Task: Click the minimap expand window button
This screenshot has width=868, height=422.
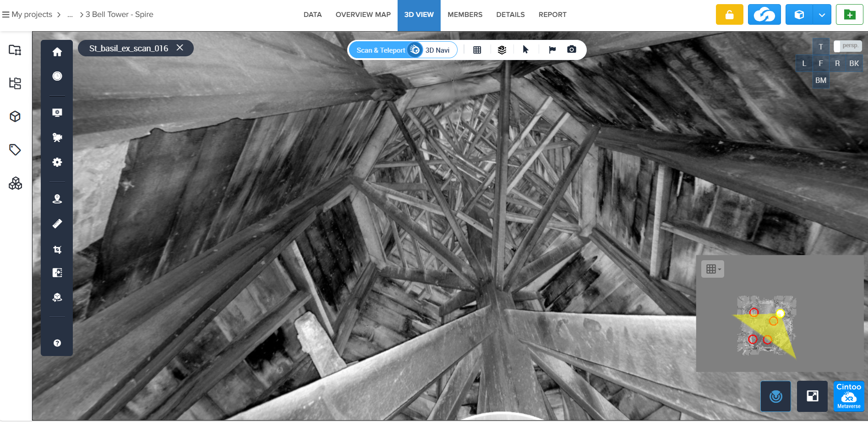Action: coord(813,396)
